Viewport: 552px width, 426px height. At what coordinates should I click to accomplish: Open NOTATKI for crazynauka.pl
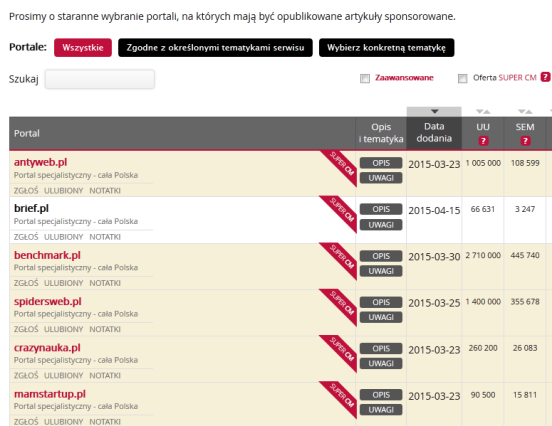(x=105, y=376)
